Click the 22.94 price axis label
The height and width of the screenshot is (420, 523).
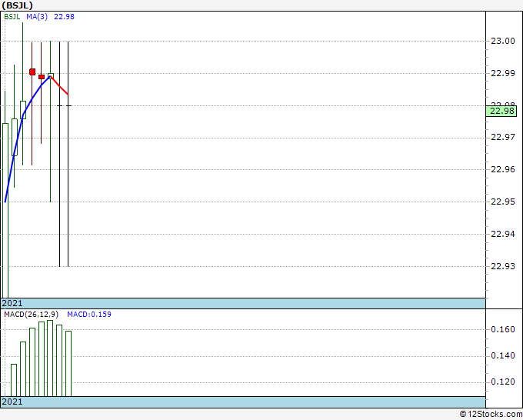click(x=503, y=234)
